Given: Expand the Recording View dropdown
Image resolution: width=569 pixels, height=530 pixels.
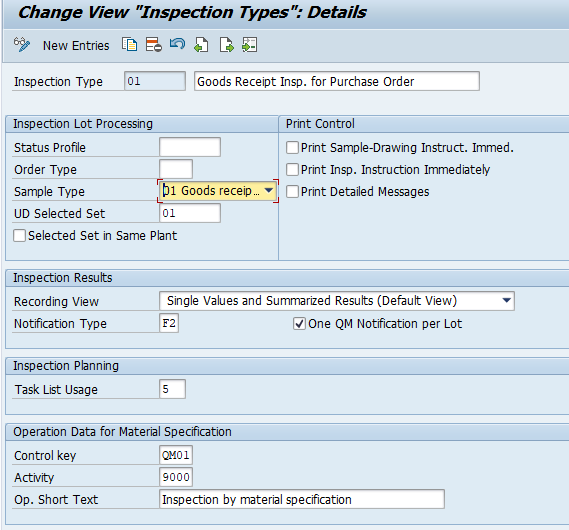Looking at the screenshot, I should pyautogui.click(x=507, y=301).
